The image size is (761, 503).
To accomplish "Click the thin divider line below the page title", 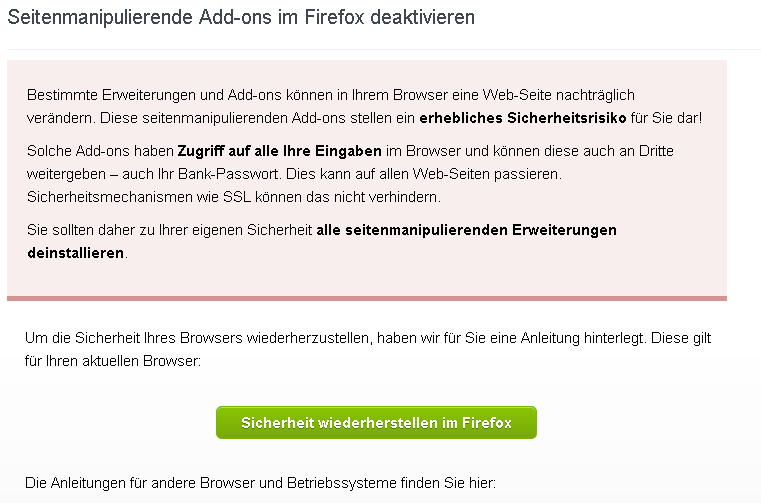I will click(383, 49).
